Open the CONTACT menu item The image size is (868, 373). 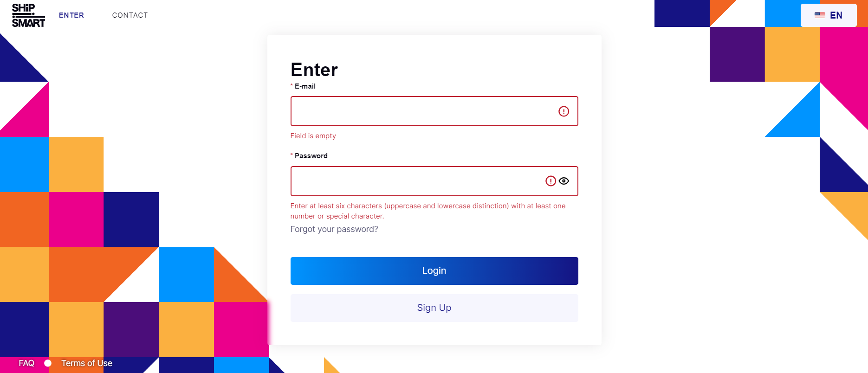point(130,15)
